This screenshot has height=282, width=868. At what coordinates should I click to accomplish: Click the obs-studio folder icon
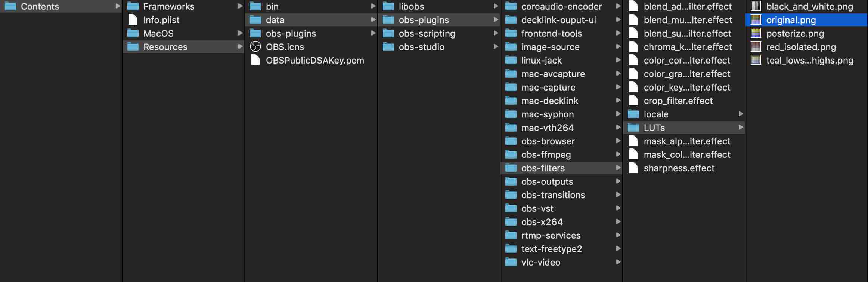click(388, 47)
